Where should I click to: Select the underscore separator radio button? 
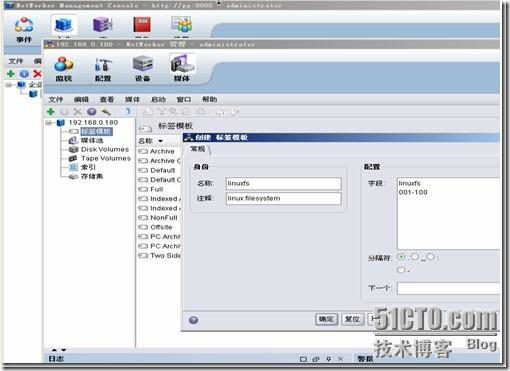pyautogui.click(x=415, y=257)
